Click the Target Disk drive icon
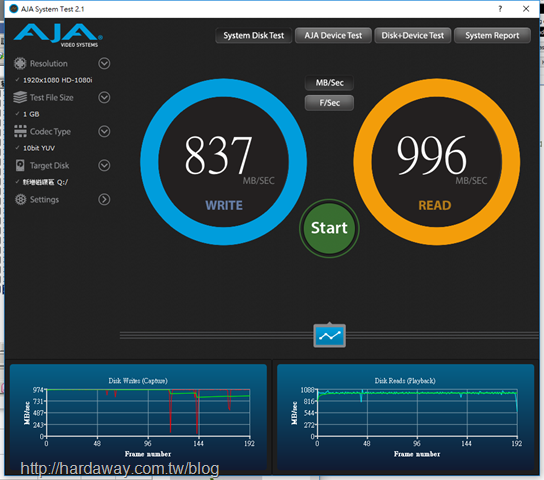Screen dimensions: 544x480 coord(20,165)
